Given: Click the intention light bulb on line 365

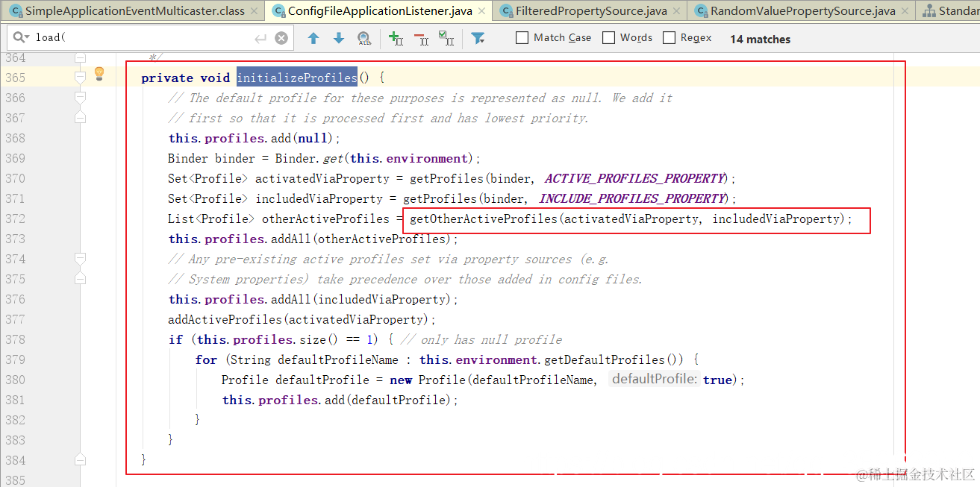Looking at the screenshot, I should (x=99, y=74).
